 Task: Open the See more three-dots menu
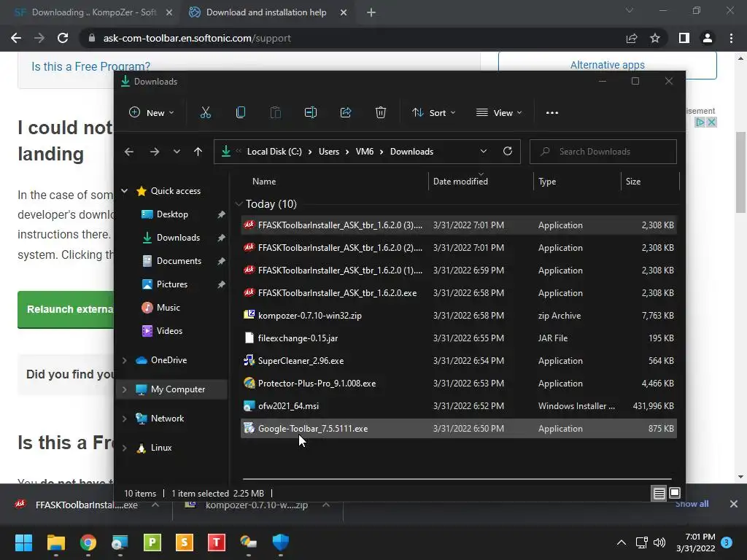point(552,113)
